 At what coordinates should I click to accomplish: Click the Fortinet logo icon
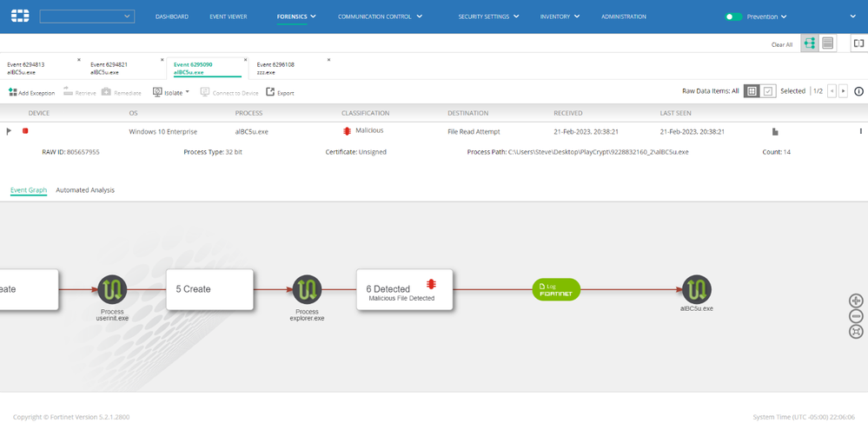(20, 16)
